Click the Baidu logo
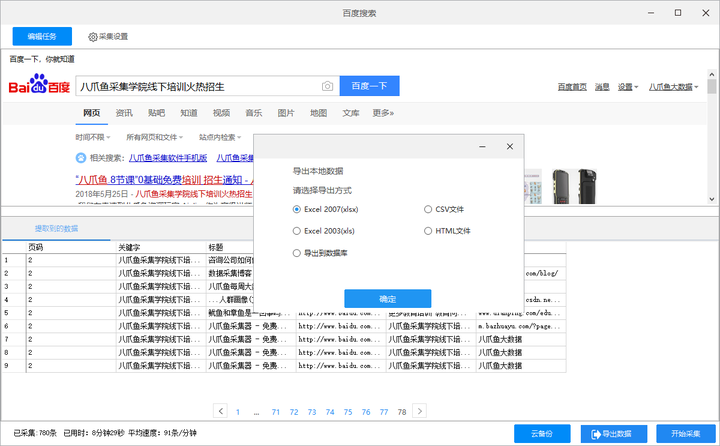Screen dimensions: 720x446 [x=39, y=85]
